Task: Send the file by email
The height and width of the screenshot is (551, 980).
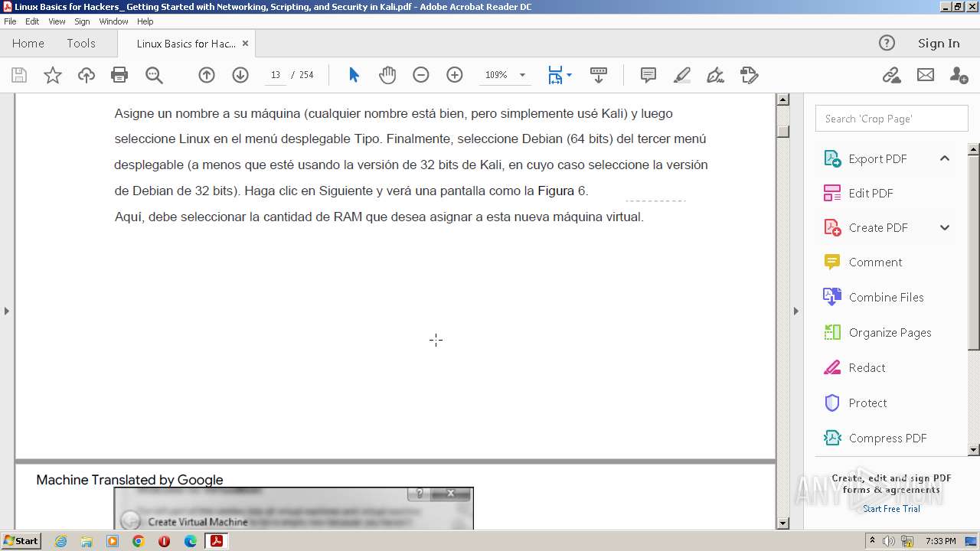Action: click(x=926, y=75)
